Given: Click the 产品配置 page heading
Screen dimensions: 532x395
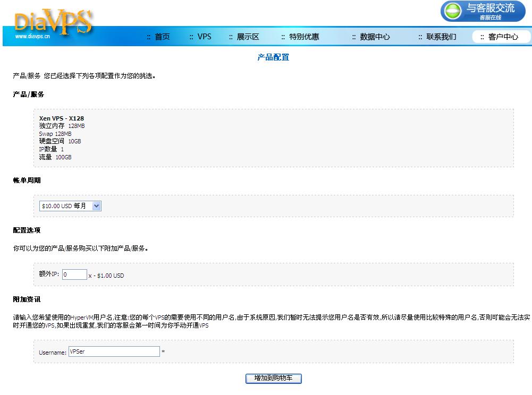Looking at the screenshot, I should click(x=273, y=57).
